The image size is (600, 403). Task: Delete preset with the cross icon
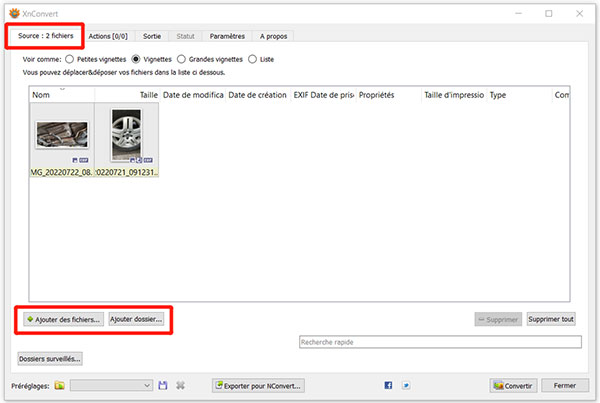click(x=181, y=385)
